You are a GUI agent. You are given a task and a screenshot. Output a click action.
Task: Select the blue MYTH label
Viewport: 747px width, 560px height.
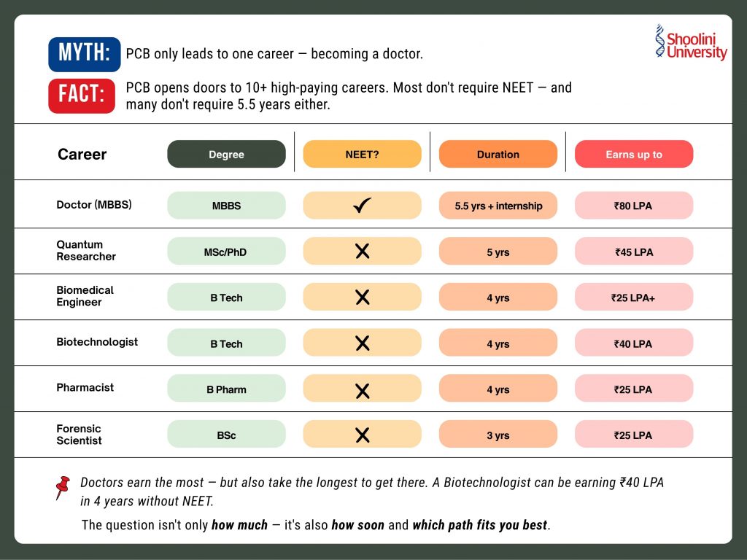[85, 54]
